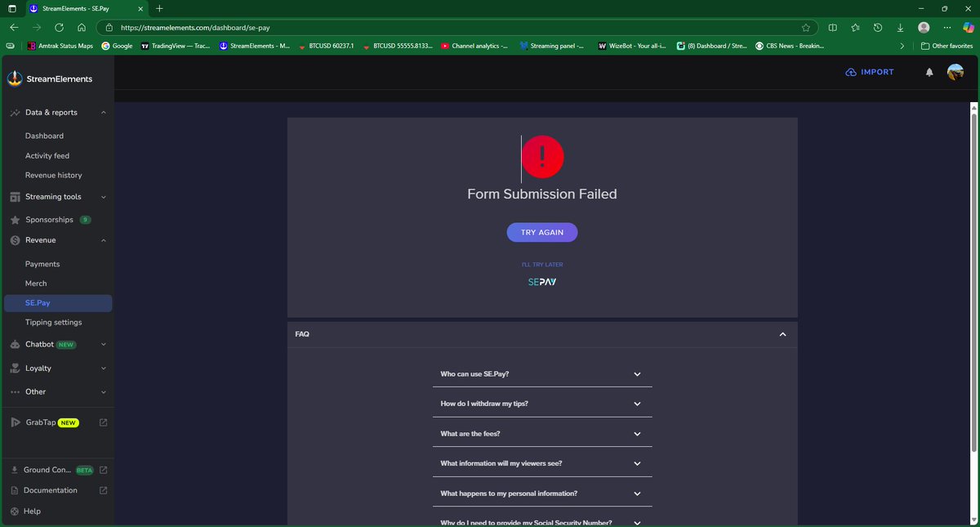The image size is (980, 527).
Task: Click the favorite star in address bar
Action: (806, 27)
